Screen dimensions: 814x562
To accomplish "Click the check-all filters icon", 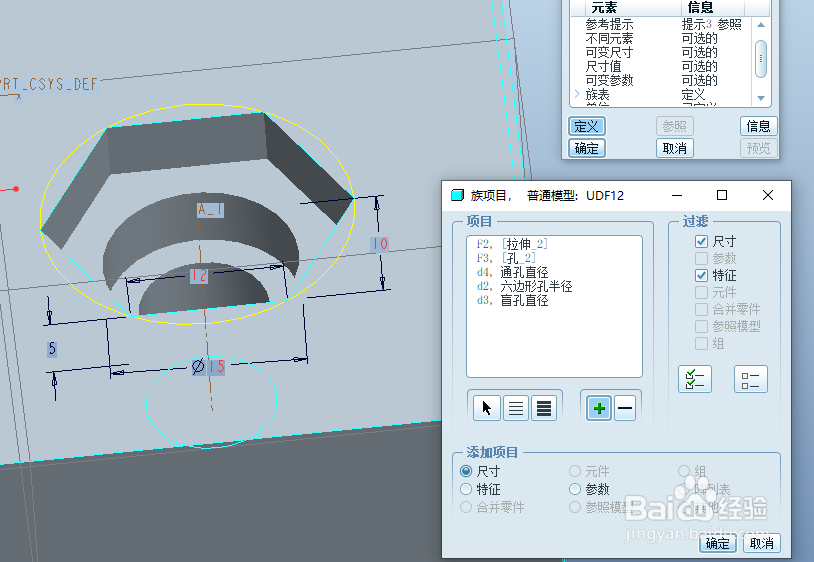I will 695,379.
